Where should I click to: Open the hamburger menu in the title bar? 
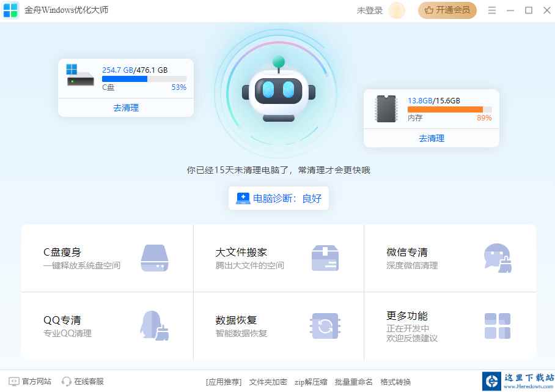(x=491, y=10)
